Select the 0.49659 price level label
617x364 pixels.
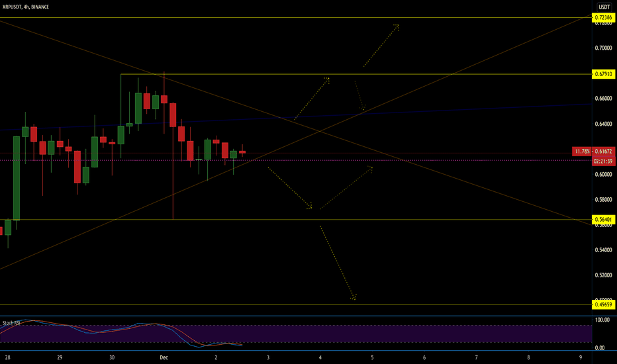(603, 304)
